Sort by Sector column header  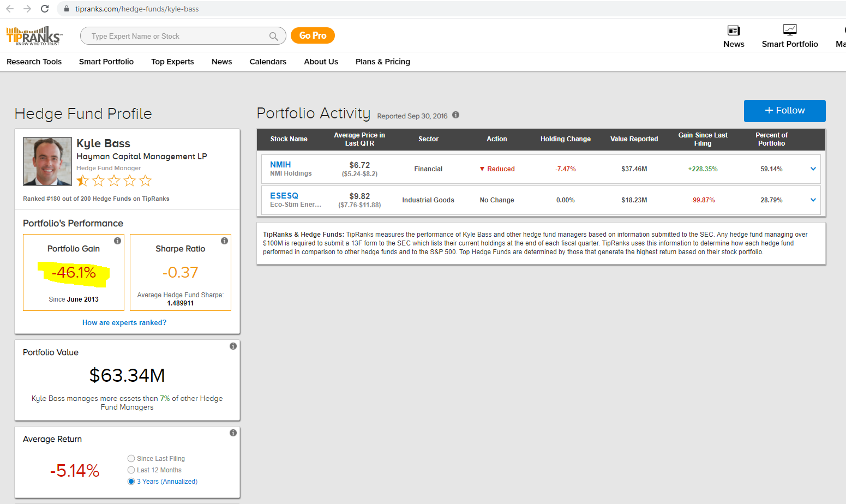pos(428,139)
